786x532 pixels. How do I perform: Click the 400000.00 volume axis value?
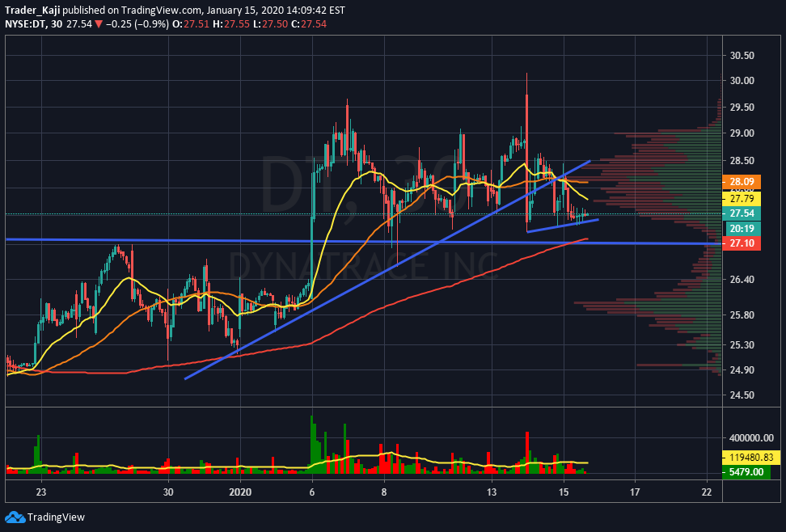tap(751, 437)
